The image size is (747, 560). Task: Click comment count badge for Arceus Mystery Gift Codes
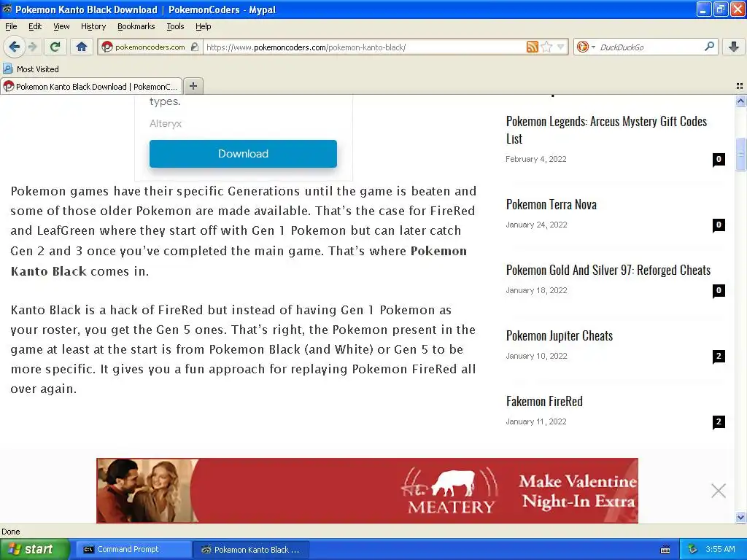(x=719, y=159)
